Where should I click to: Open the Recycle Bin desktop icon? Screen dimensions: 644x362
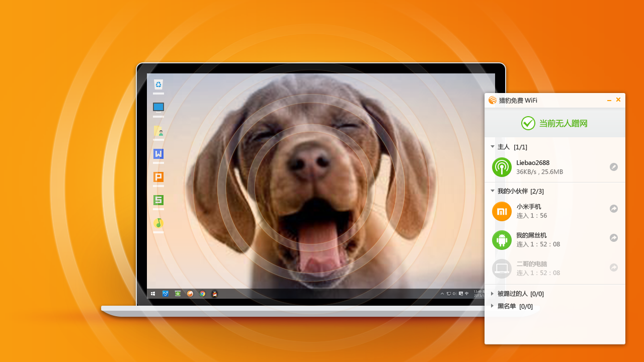pyautogui.click(x=158, y=84)
